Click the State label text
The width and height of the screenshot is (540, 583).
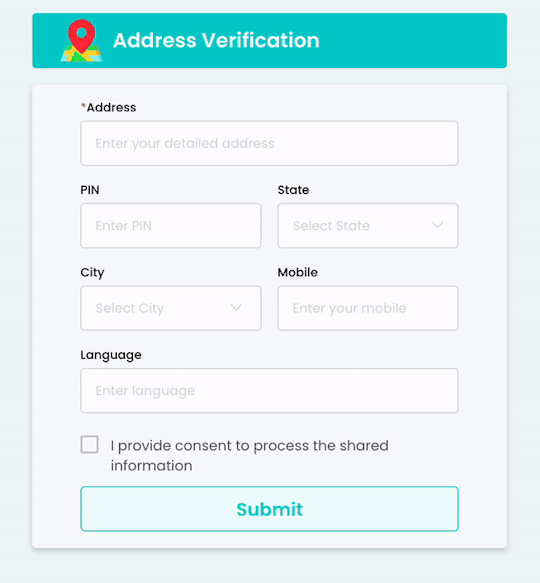tap(293, 190)
